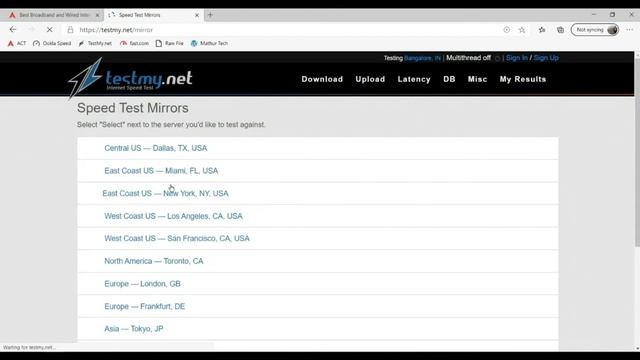Close the Best Broadband tab
The width and height of the screenshot is (640, 360).
[x=97, y=15]
